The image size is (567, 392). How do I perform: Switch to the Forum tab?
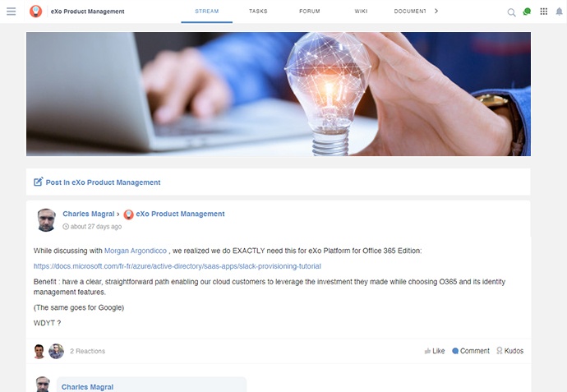pos(310,12)
